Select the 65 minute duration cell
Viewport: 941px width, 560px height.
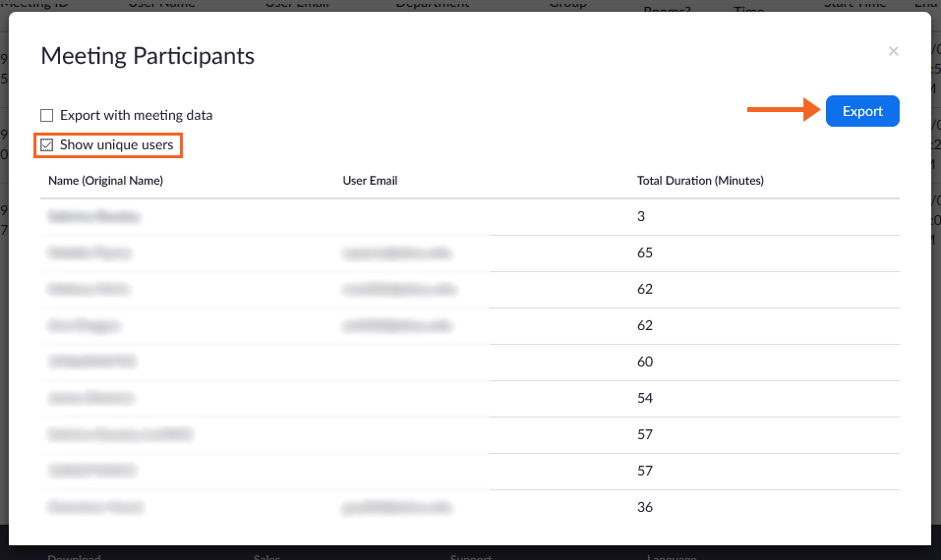click(645, 252)
